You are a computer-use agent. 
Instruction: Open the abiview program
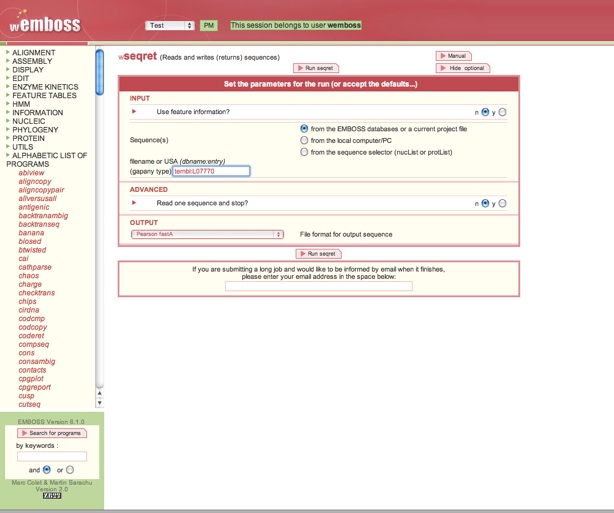pos(31,173)
